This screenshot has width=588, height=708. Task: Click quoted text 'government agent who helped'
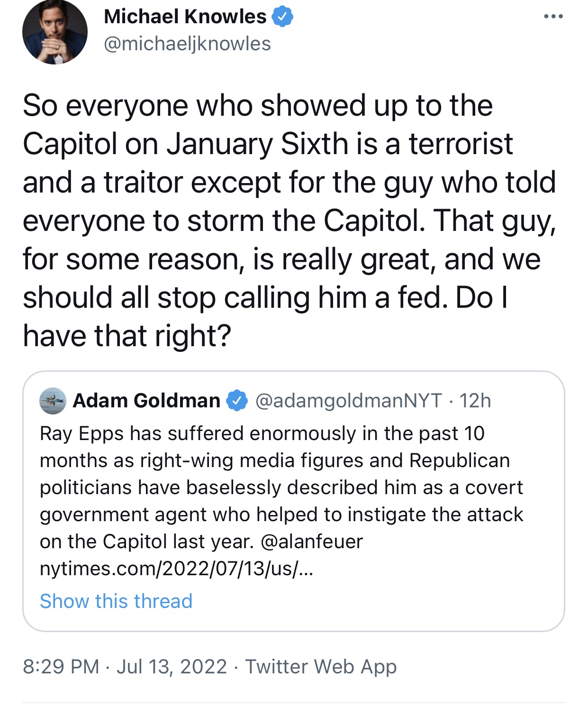(281, 515)
